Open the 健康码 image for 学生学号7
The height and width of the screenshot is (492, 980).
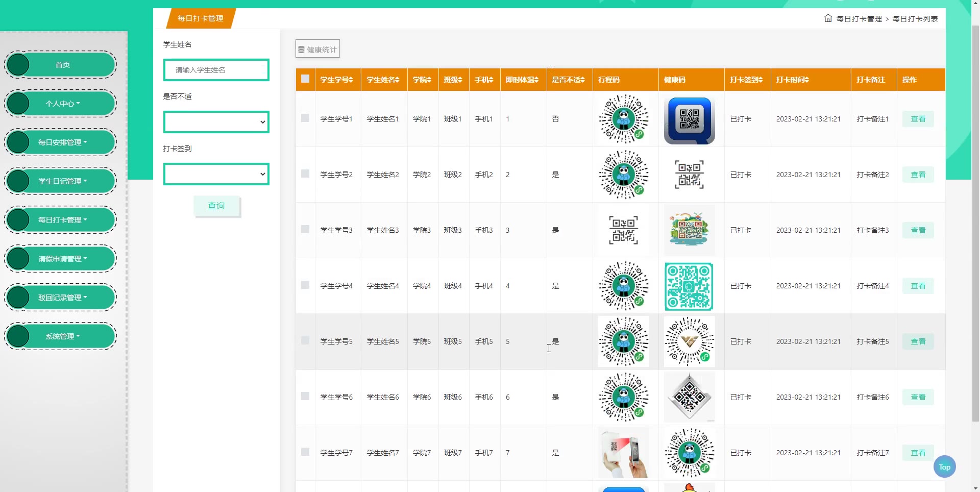pos(690,453)
